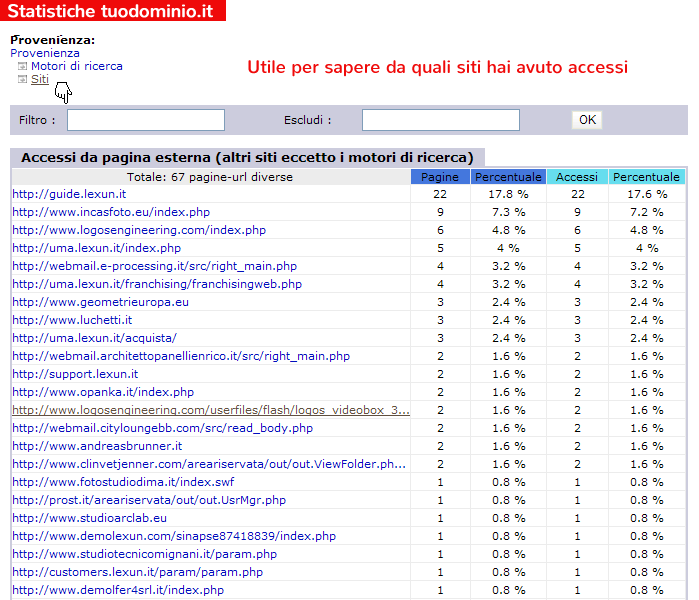
Task: Click 'Totale: 67 pagine-url diverse' text
Action: (210, 177)
